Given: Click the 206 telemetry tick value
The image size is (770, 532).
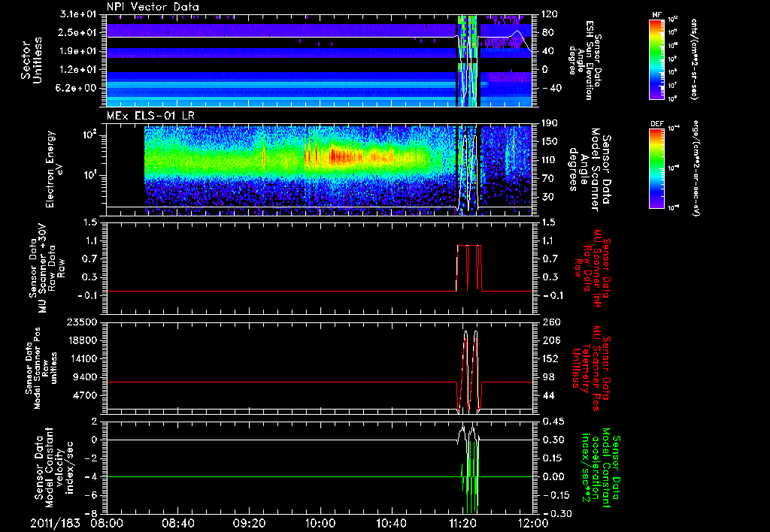Looking at the screenshot, I should coord(550,340).
